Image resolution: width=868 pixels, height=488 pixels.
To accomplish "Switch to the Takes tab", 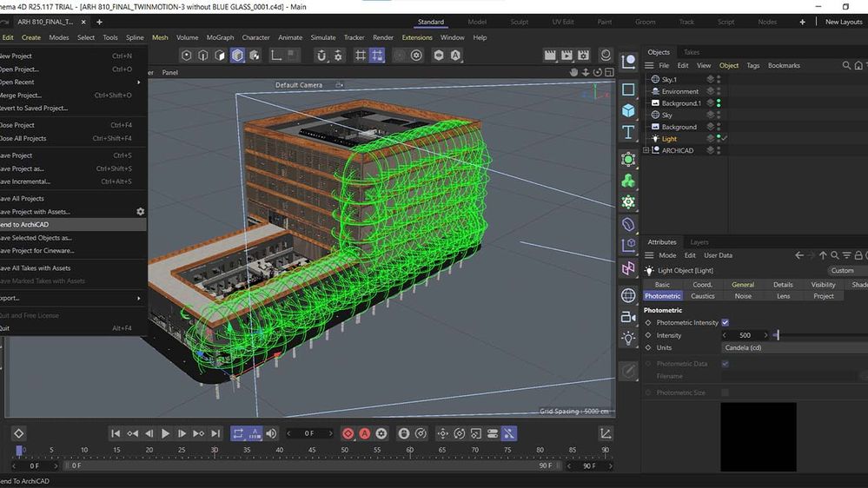I will coord(692,52).
